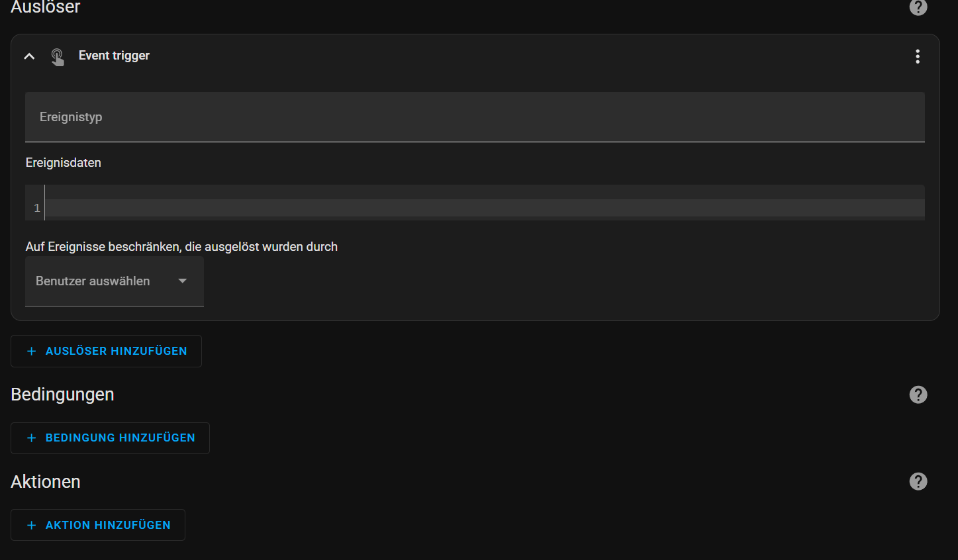The width and height of the screenshot is (958, 560).
Task: Click the Bedingungen section heading
Action: coord(62,395)
